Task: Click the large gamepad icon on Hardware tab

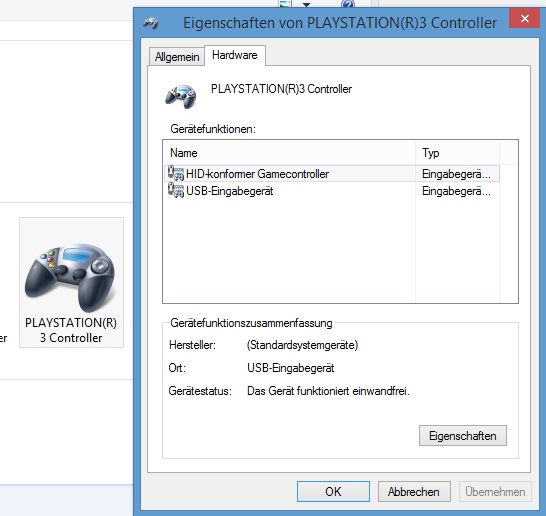Action: click(x=181, y=96)
